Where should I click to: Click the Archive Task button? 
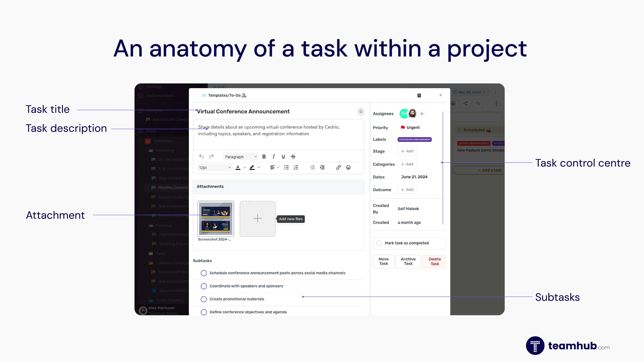point(408,261)
